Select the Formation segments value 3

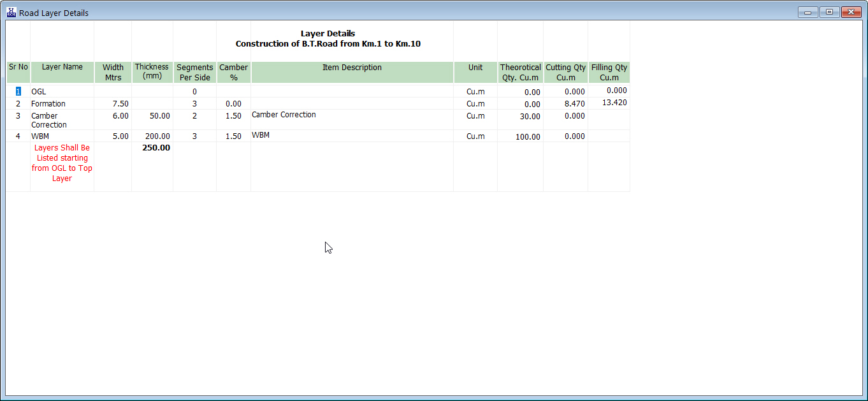pyautogui.click(x=194, y=103)
